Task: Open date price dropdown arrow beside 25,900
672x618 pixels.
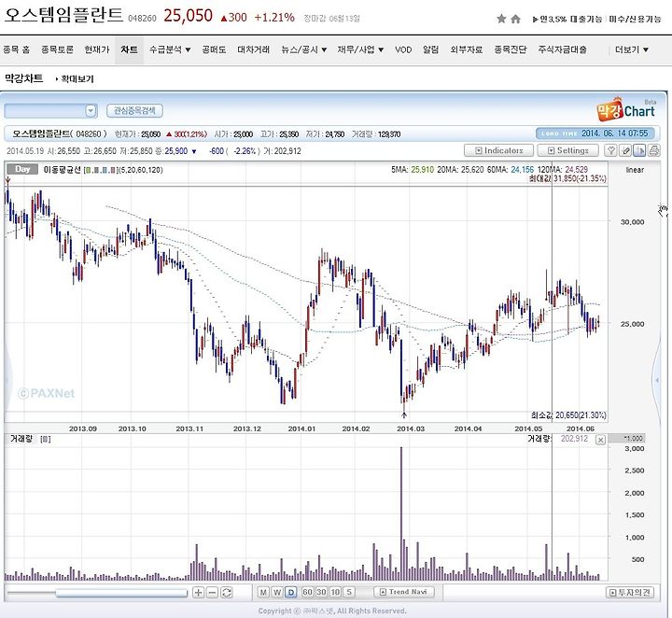Action: coord(194,151)
